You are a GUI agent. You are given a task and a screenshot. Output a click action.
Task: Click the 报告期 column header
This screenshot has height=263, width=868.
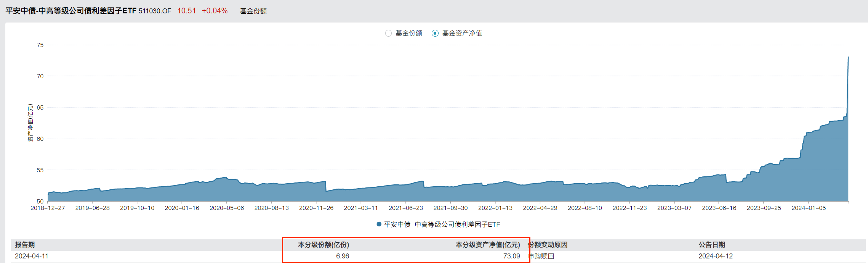click(x=25, y=245)
